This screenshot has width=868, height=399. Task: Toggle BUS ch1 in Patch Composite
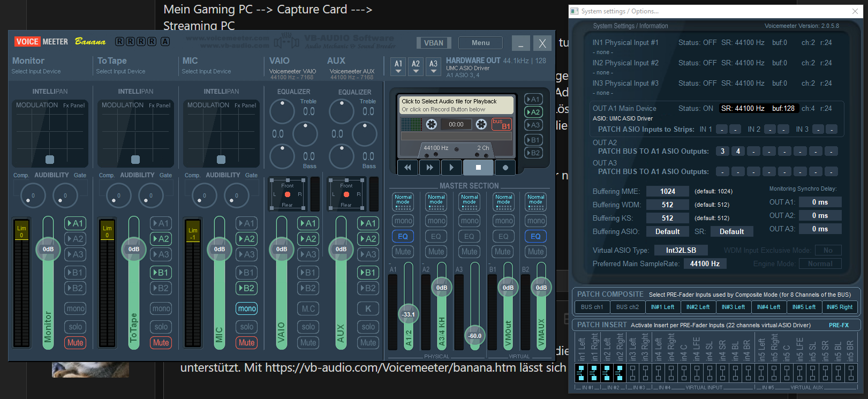592,307
